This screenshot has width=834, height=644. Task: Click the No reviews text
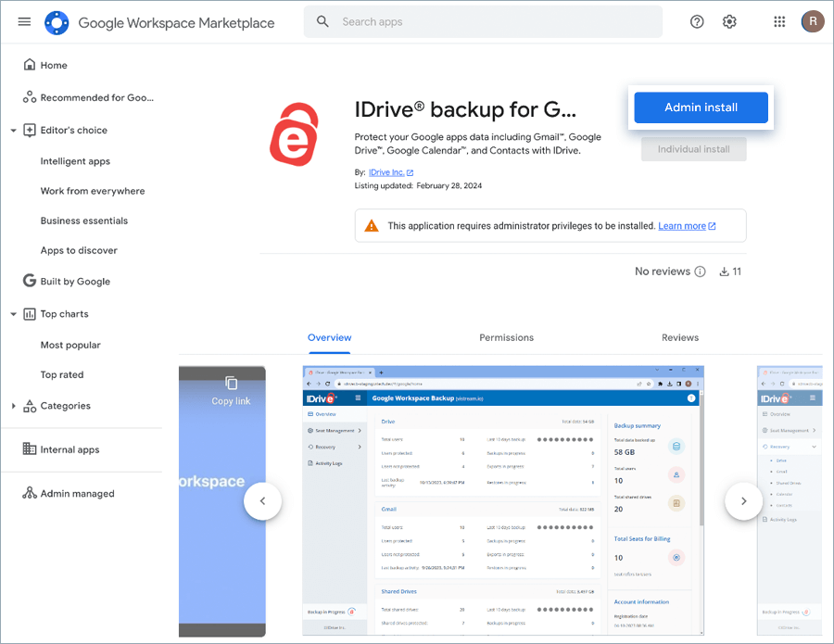point(663,271)
